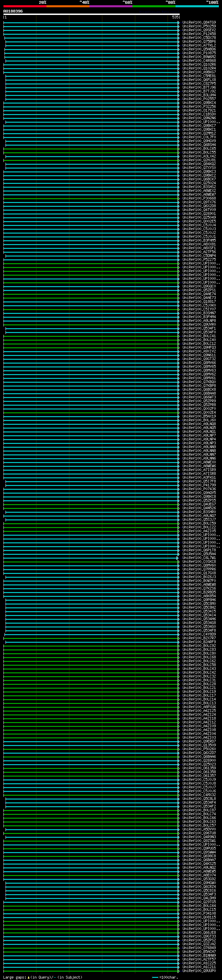Select label UniRef100_P02557
Screen dimensions: 222x980
pos(199,99)
